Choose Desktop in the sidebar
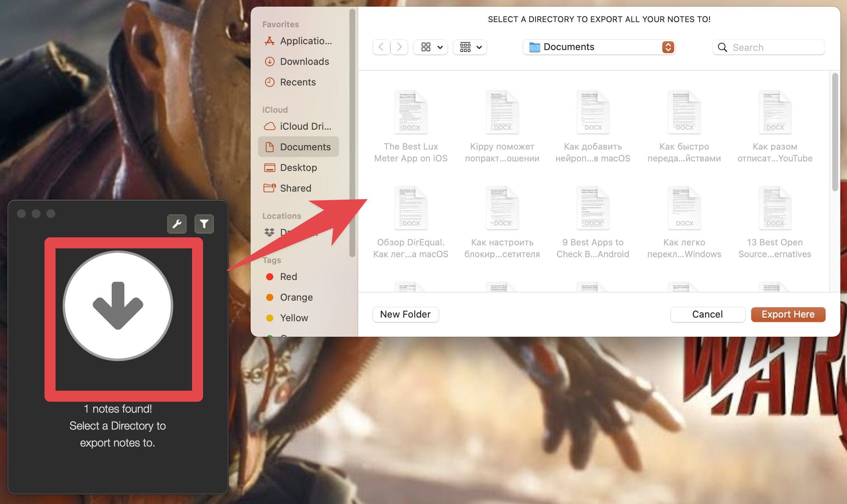 pos(299,168)
